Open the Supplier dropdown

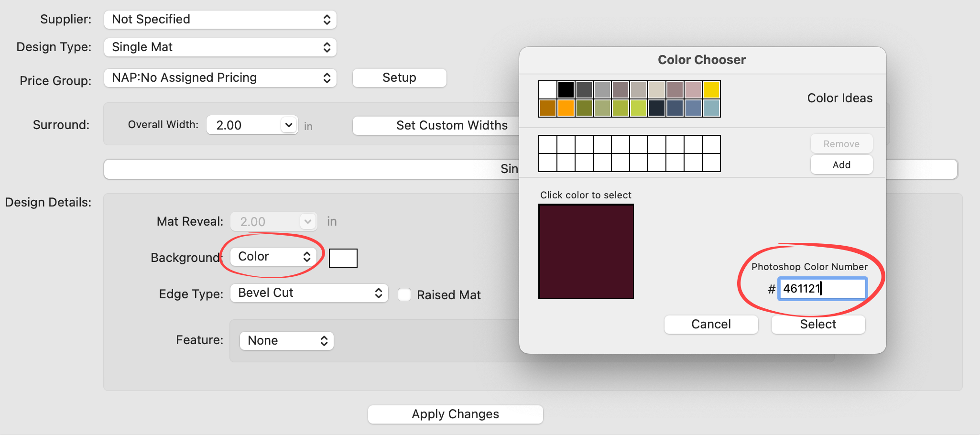[220, 20]
